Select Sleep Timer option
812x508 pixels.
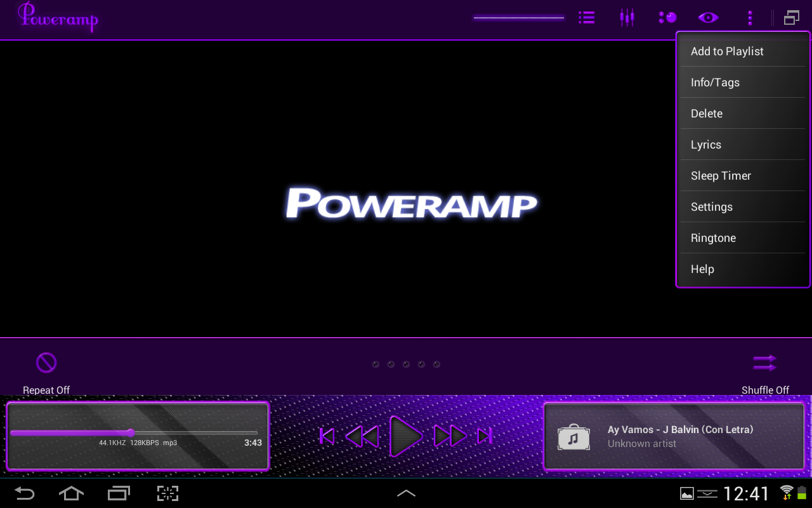tap(742, 176)
